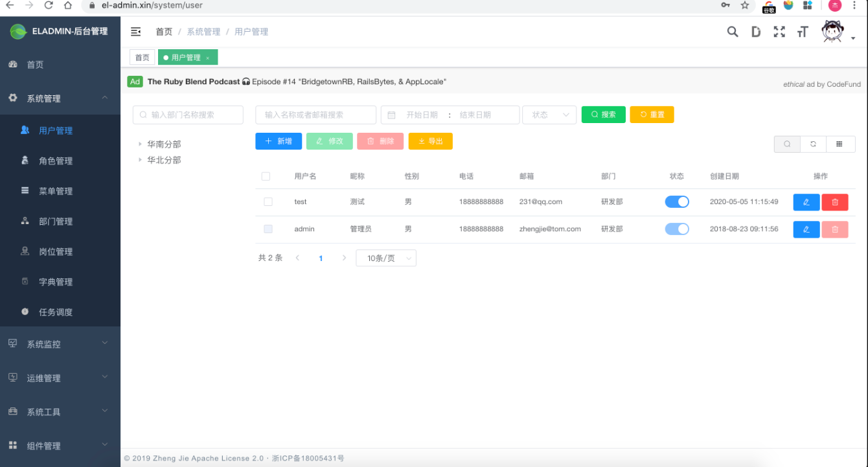Enter fullscreen mode via the expand icon
This screenshot has width=868, height=467.
(x=779, y=30)
